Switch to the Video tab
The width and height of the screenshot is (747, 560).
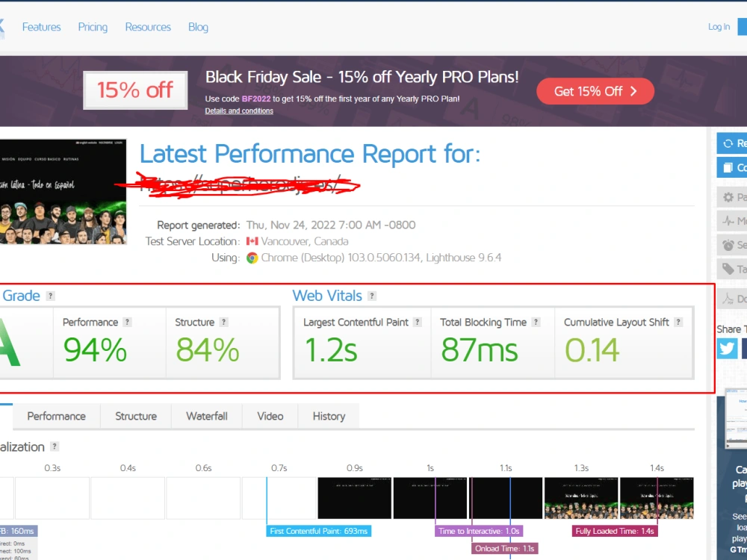tap(270, 416)
